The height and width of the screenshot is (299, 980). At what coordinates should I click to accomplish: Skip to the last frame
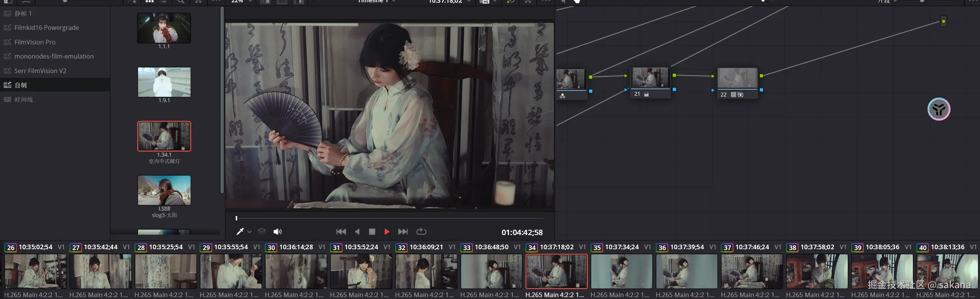(x=403, y=232)
